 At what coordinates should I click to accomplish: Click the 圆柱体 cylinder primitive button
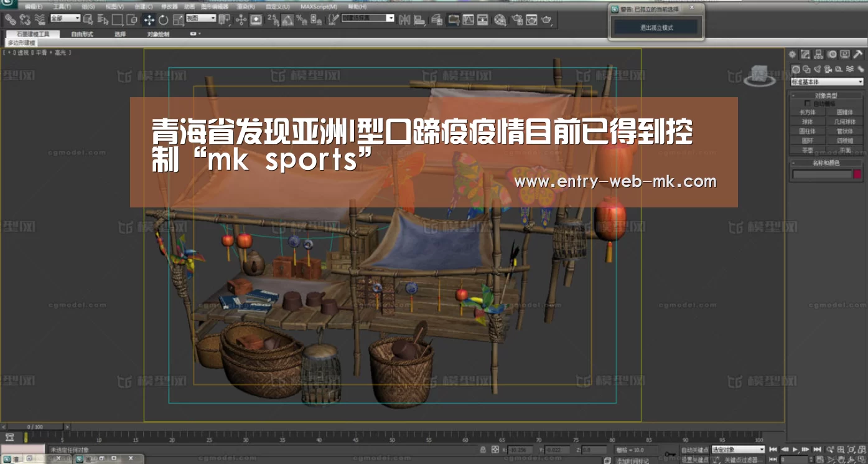point(808,131)
